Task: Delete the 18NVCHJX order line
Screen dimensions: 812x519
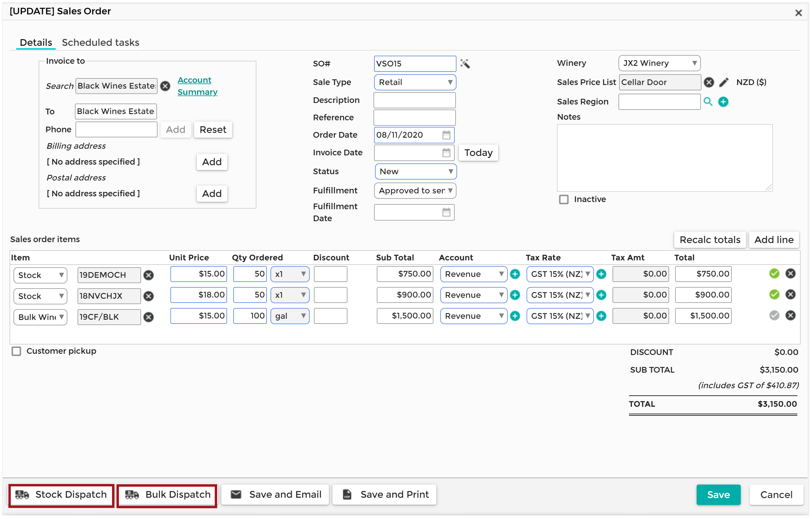Action: tap(790, 294)
